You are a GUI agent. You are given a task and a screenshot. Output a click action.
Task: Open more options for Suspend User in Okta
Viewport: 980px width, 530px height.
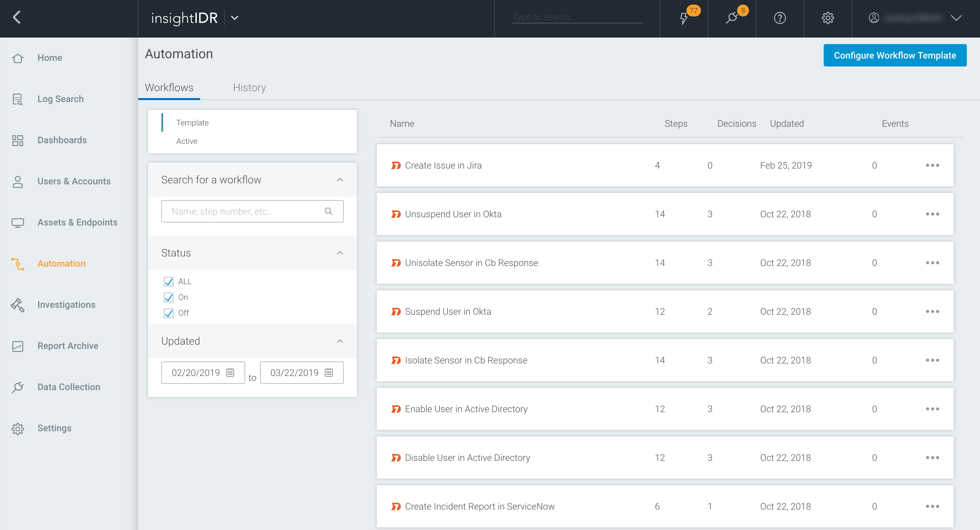[x=932, y=312]
